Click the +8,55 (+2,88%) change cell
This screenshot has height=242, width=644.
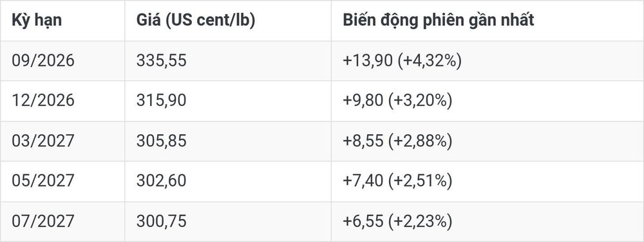[397, 141]
